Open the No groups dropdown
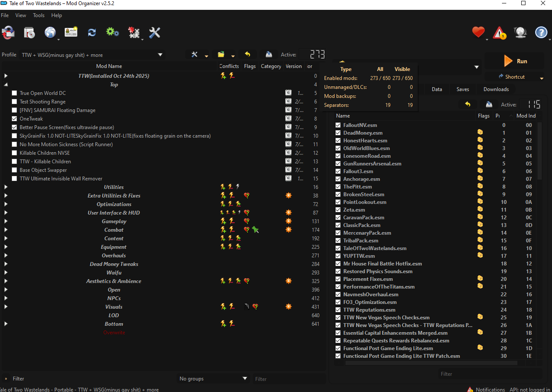This screenshot has height=392, width=552. click(x=213, y=379)
